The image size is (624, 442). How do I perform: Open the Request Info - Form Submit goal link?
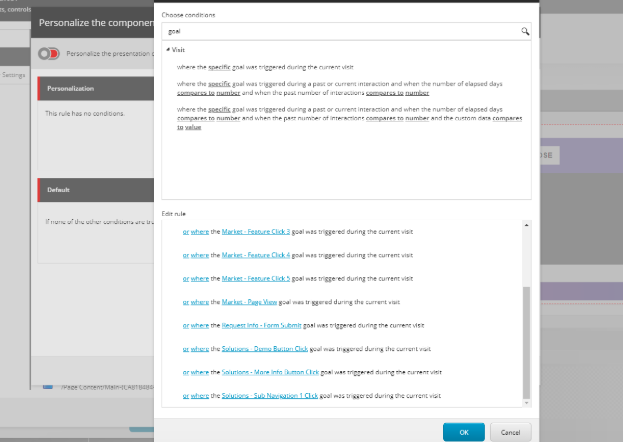click(261, 325)
